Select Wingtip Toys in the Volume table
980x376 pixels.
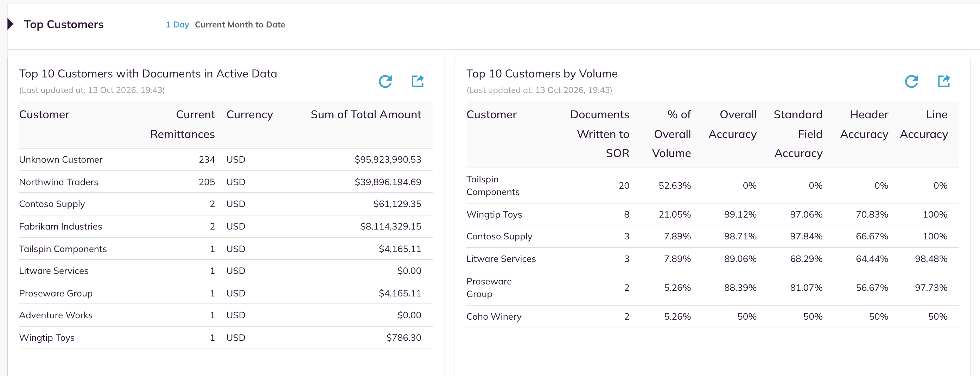tap(494, 215)
